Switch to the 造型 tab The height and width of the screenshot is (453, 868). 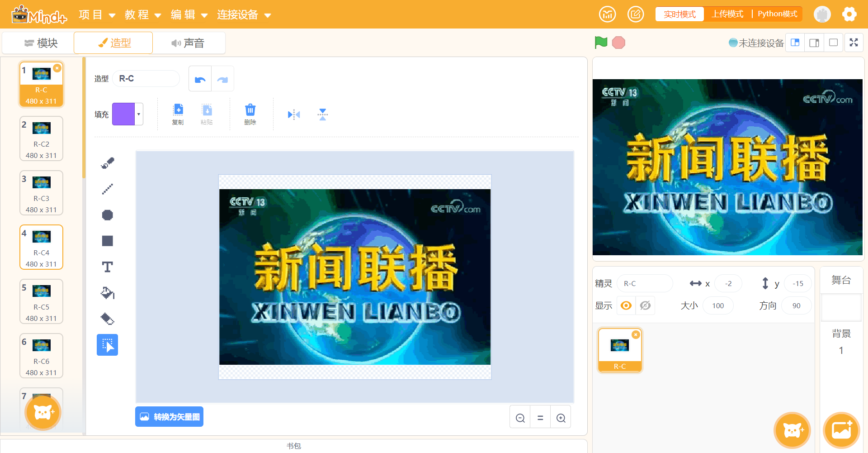click(x=113, y=43)
